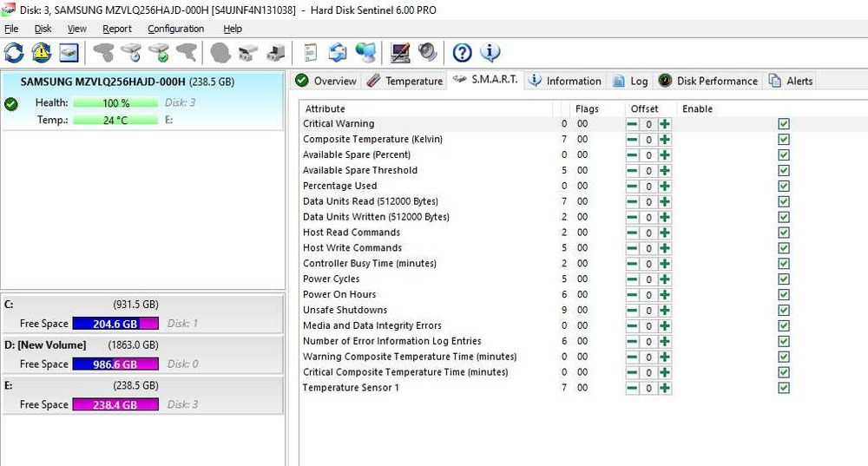Increase offset for Data Units Written with plus
This screenshot has height=466, width=868.
pyautogui.click(x=665, y=217)
